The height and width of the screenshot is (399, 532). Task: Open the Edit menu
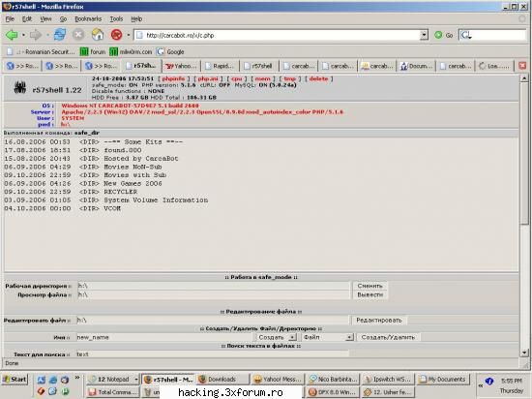tap(27, 19)
